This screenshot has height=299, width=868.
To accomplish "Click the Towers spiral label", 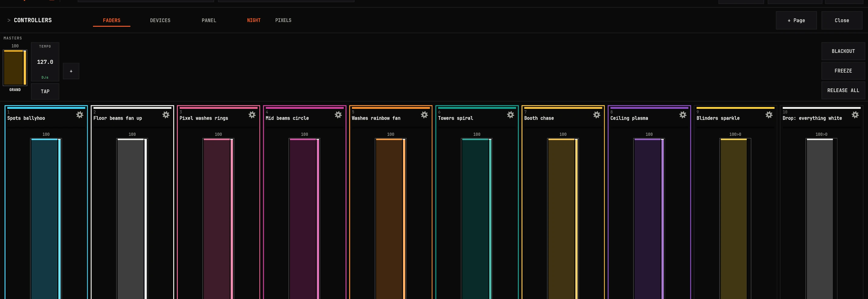I will point(456,118).
